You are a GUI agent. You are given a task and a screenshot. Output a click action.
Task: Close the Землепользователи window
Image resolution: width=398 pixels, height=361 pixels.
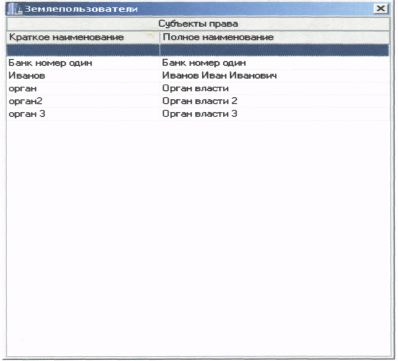(380, 9)
